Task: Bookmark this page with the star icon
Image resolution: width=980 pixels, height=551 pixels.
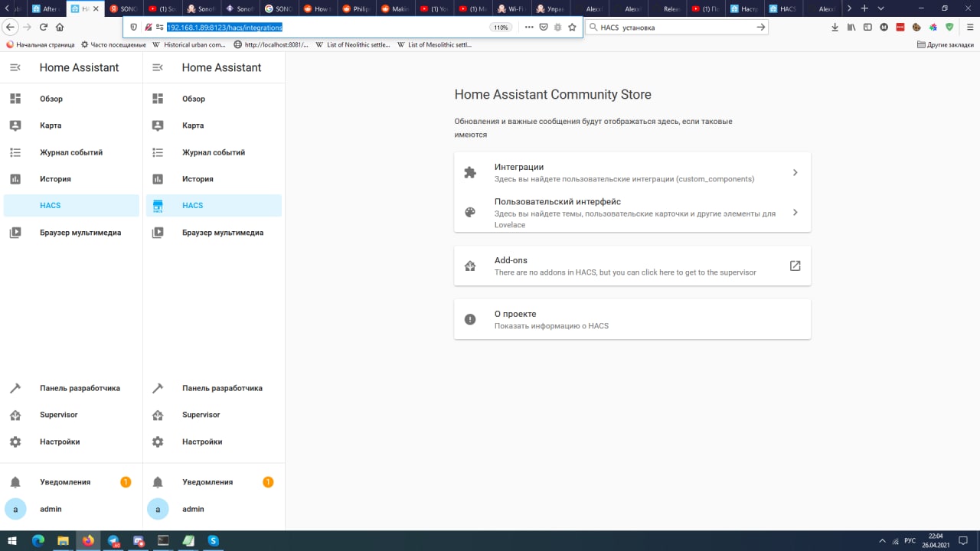Action: (x=572, y=27)
